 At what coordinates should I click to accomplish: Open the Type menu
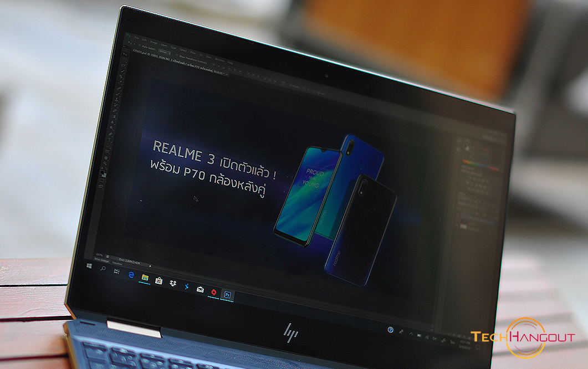(173, 48)
